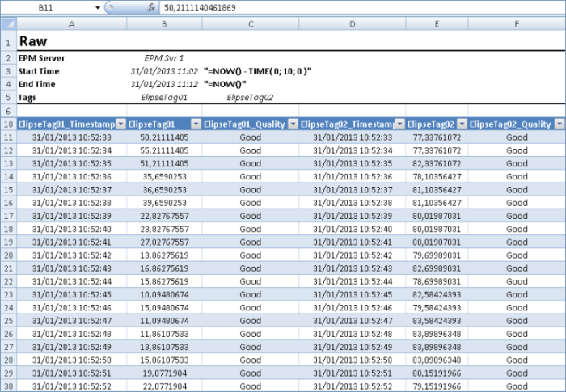Select cell with value 22,0771904
566x392 pixels.
[164, 386]
